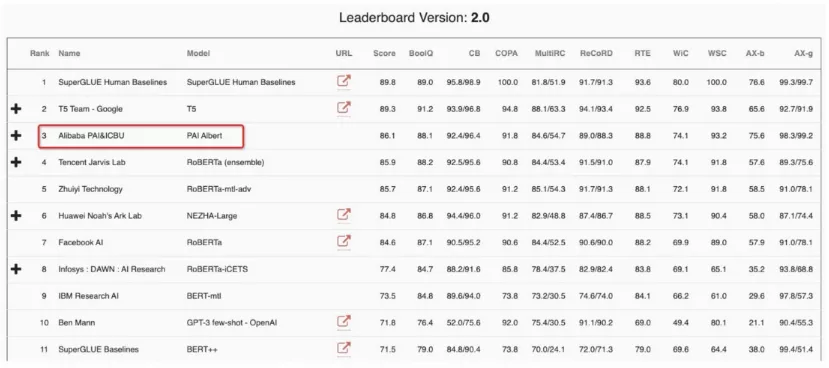Expand the Alibaba PAI&ICBU row
Image resolution: width=829 pixels, height=368 pixels.
click(16, 135)
